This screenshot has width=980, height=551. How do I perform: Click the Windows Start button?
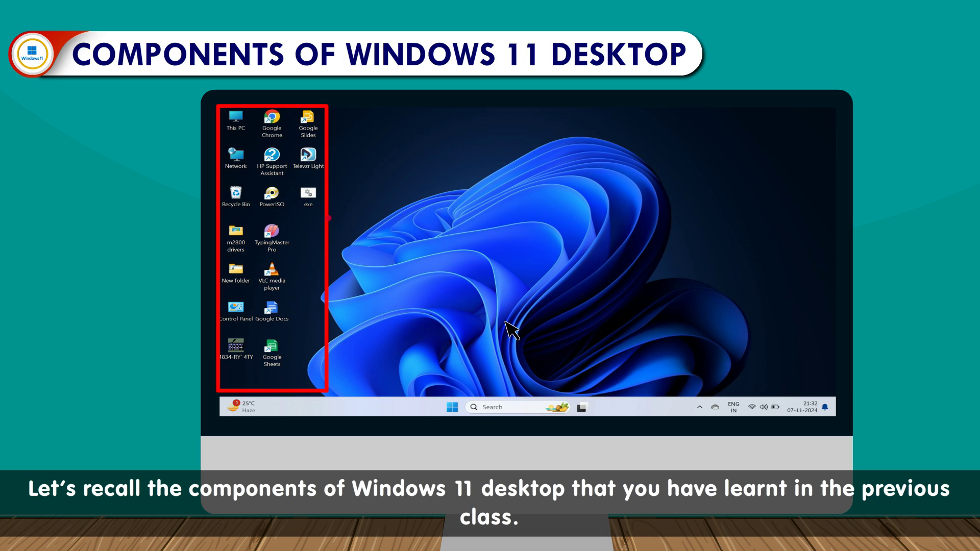pos(452,407)
